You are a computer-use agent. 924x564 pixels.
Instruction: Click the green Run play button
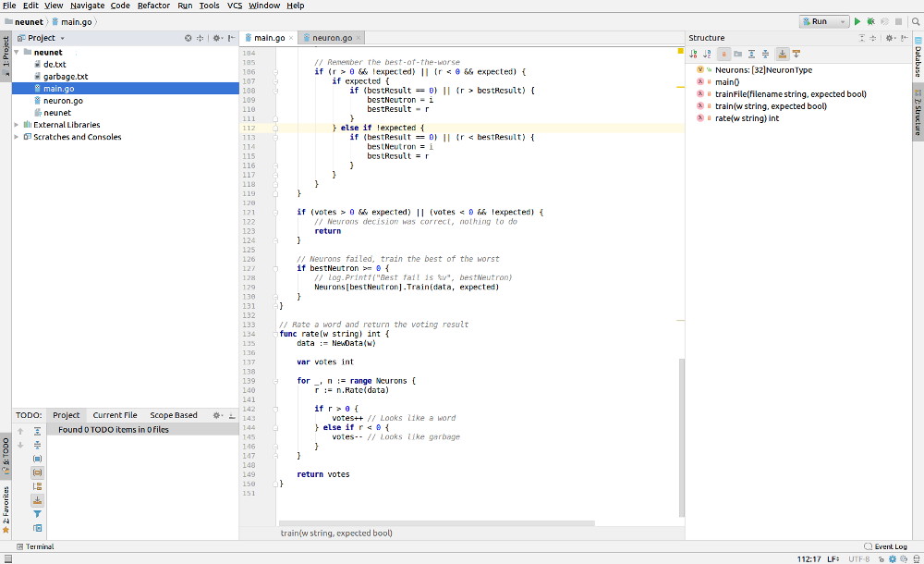pyautogui.click(x=857, y=21)
